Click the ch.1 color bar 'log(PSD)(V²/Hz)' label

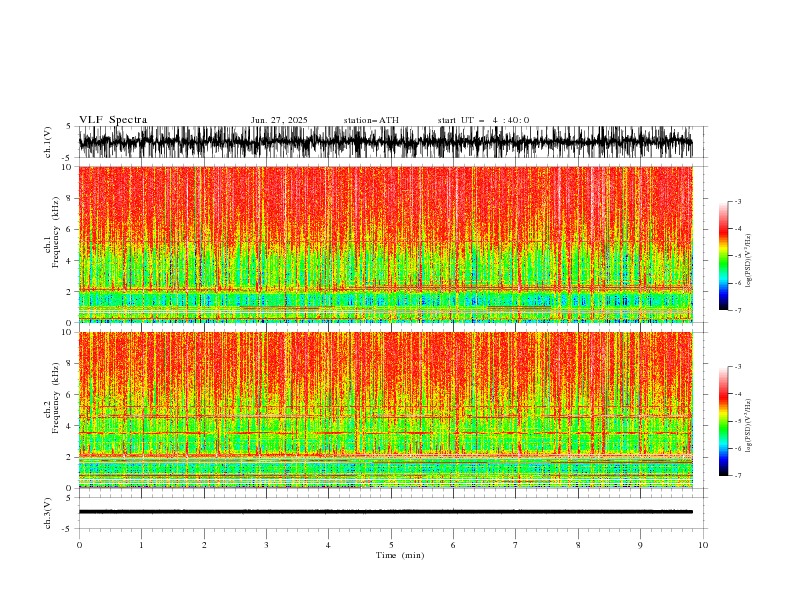coord(749,261)
